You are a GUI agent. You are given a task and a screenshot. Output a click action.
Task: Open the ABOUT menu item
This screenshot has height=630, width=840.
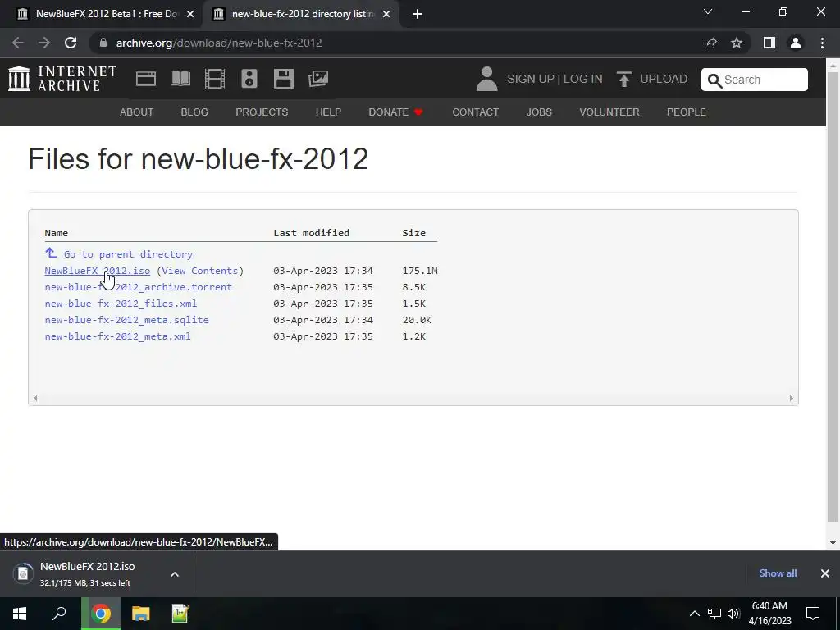137,112
